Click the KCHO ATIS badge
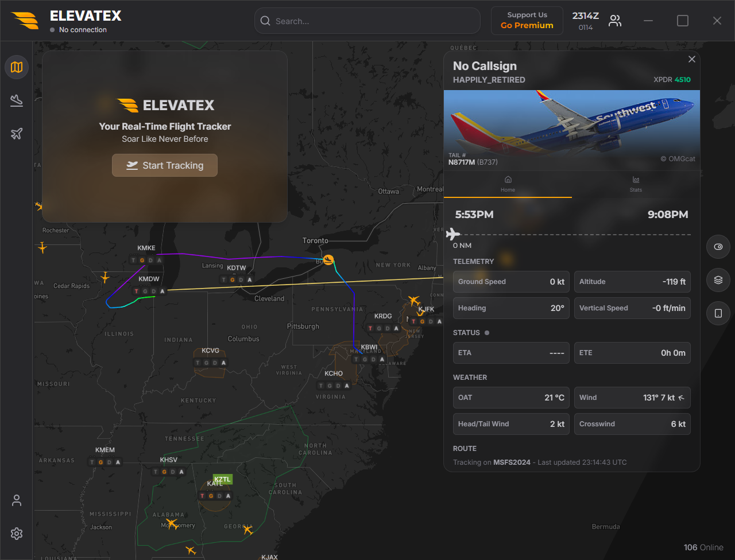The image size is (735, 560). (347, 386)
